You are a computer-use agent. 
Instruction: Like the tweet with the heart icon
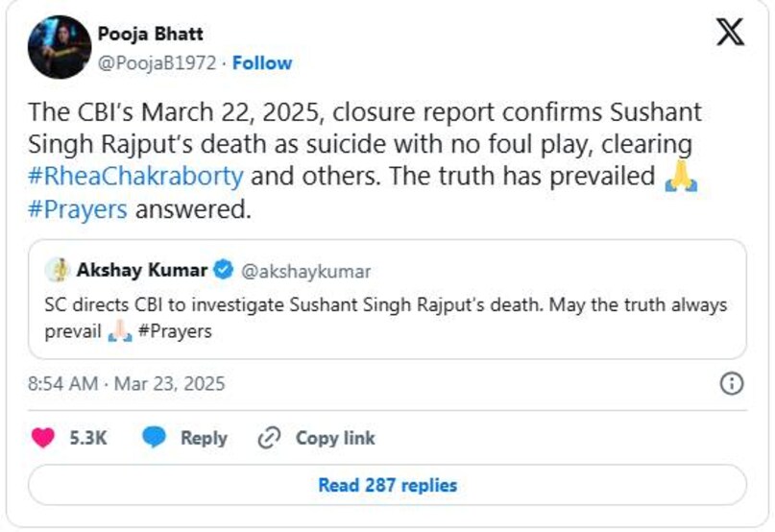coord(43,438)
